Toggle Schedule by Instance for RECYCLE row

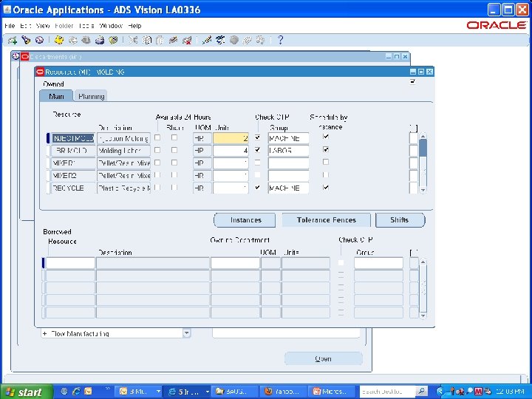(x=326, y=187)
